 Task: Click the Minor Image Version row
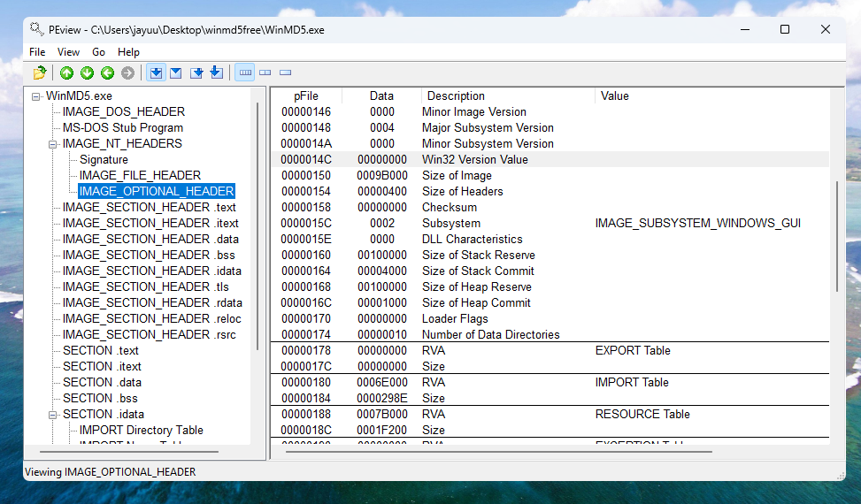(550, 112)
